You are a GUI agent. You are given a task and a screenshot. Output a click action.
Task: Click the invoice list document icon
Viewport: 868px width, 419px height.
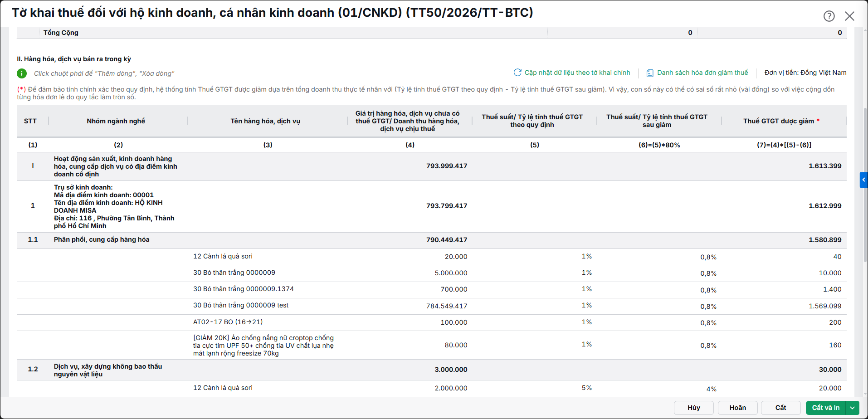point(650,73)
